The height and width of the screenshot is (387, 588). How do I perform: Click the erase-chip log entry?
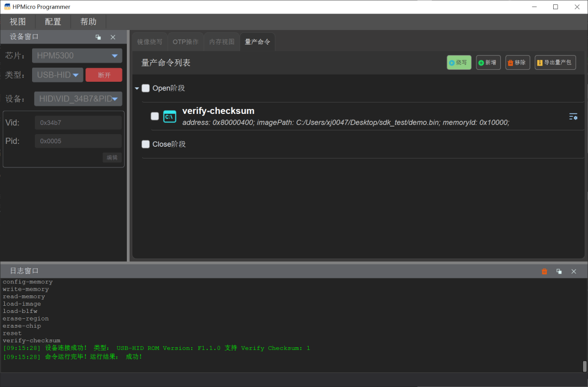(x=22, y=326)
